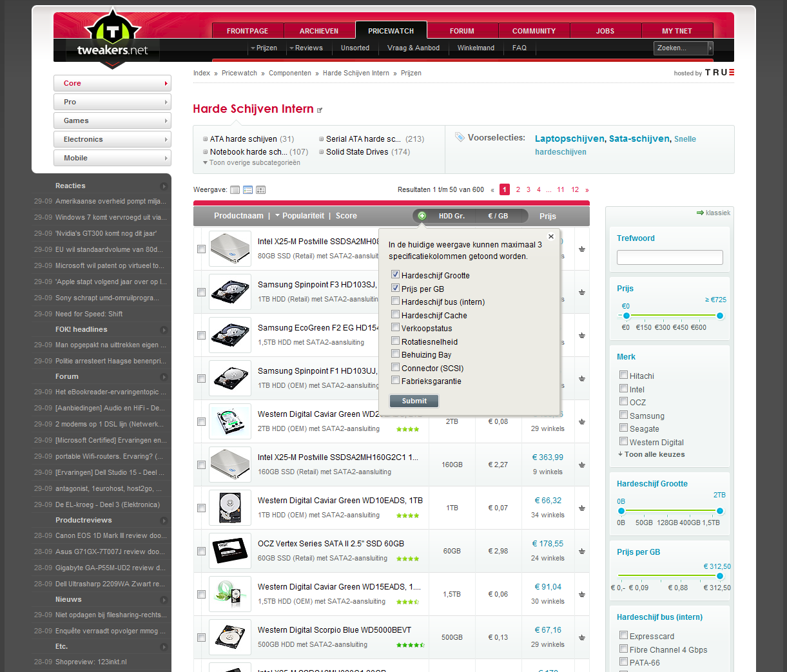Check Hardeschijf Cache column option
Viewport: 787px width, 672px height.
click(396, 314)
